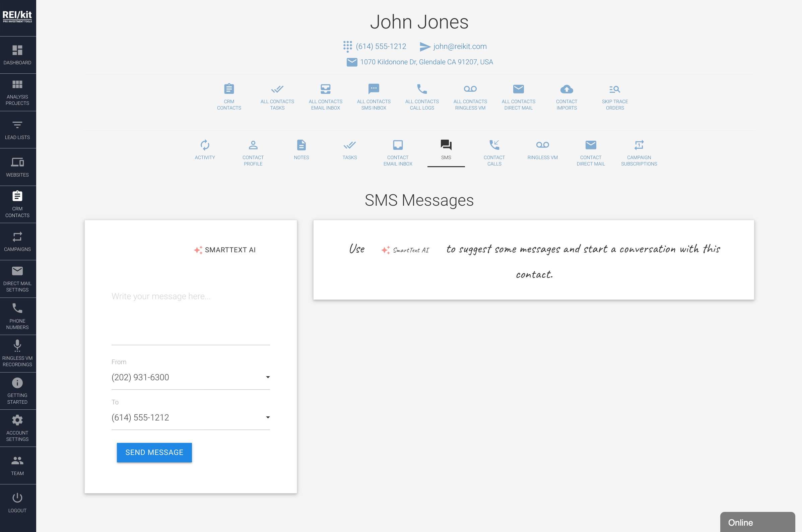The height and width of the screenshot is (532, 802).
Task: Click John's email address link
Action: (x=460, y=47)
